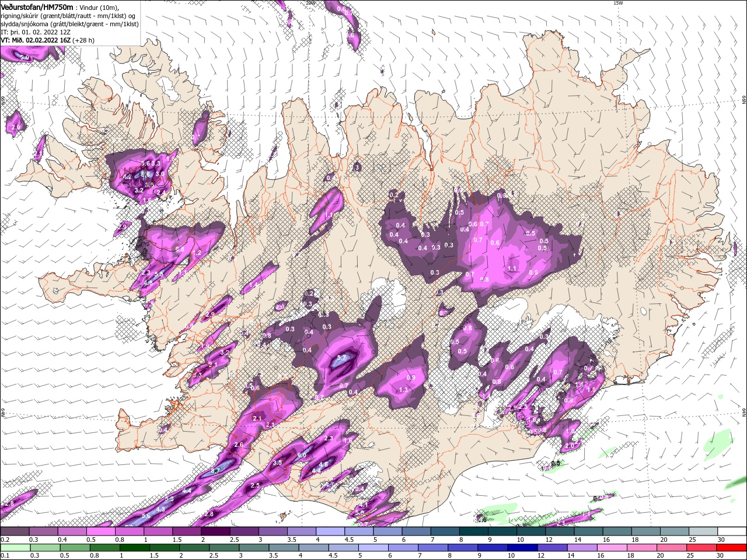
Task: Click the '8.6' snowfall value in the Westfjords
Action: (146, 174)
